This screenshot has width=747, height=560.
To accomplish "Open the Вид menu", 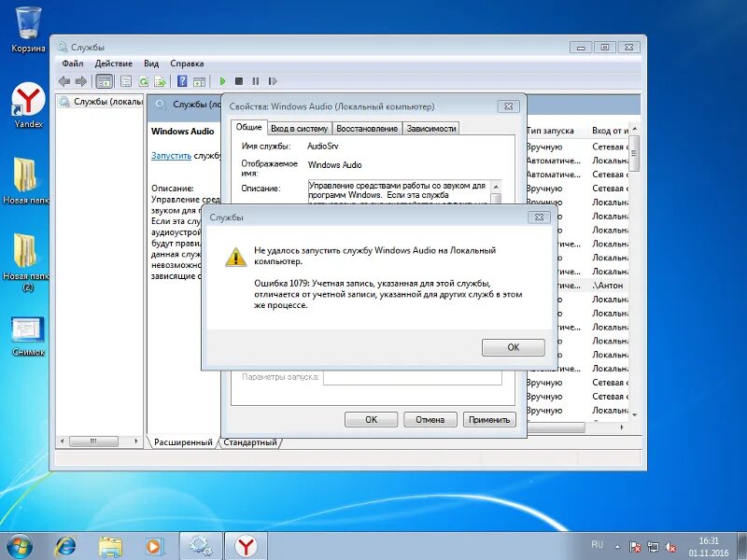I will 151,63.
